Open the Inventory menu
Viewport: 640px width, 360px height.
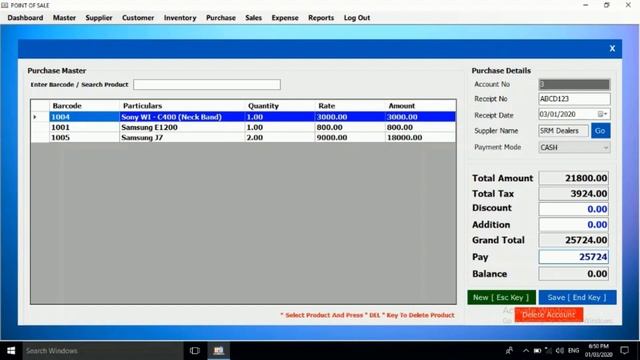click(x=180, y=18)
